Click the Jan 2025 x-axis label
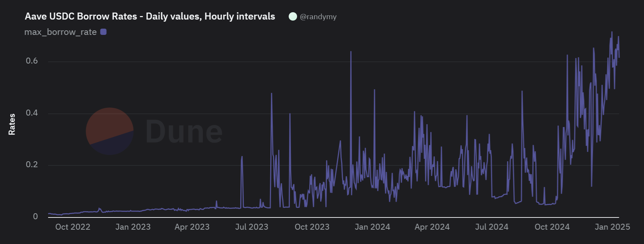 pos(612,227)
